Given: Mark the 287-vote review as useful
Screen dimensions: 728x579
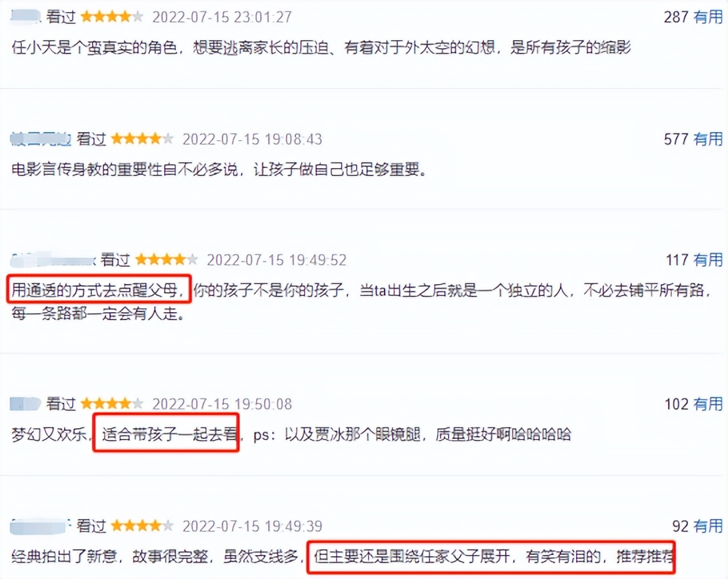Looking at the screenshot, I should (707, 17).
